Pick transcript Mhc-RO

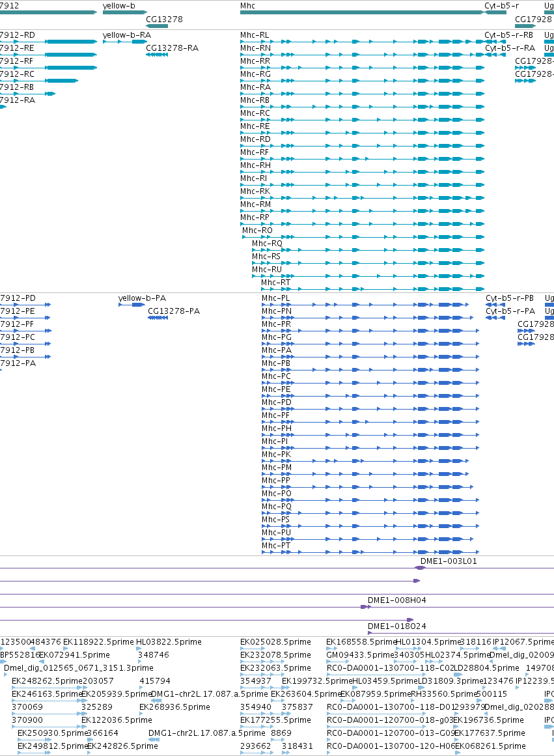258,231
